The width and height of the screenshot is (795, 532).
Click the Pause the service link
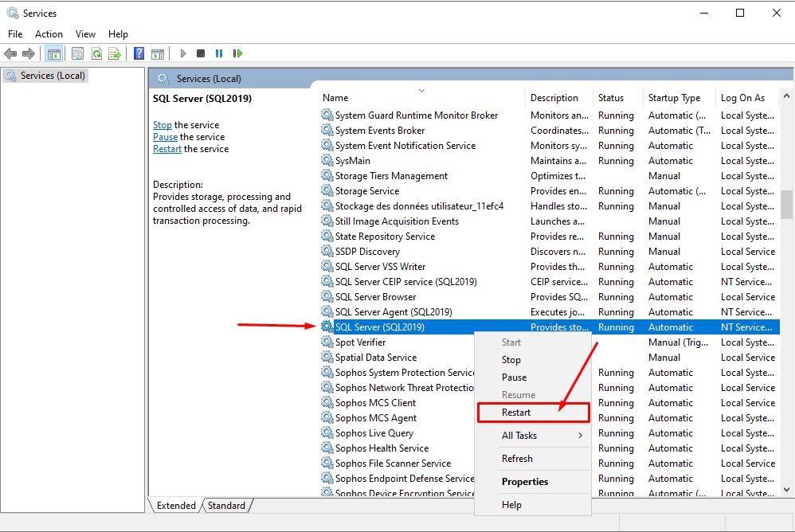pos(165,137)
